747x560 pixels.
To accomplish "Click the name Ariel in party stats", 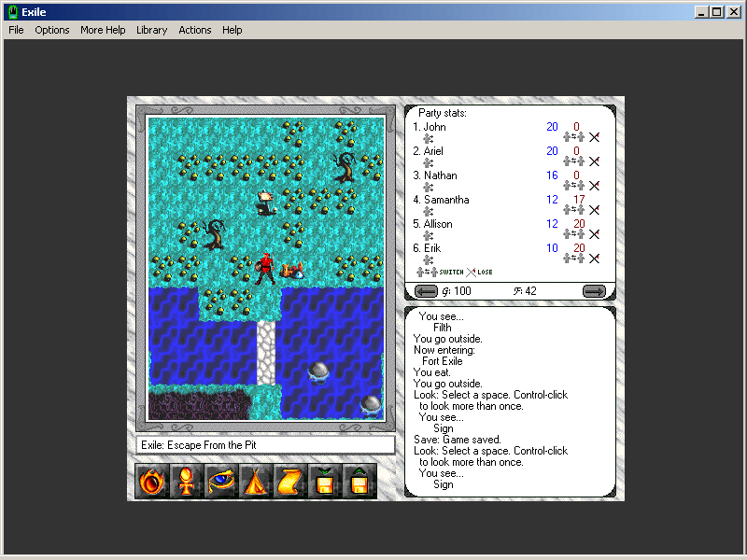I will tap(433, 151).
